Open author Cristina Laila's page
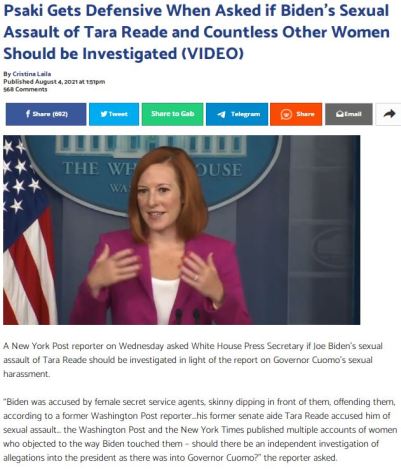Screen dimensions: 401x469 click(32, 74)
